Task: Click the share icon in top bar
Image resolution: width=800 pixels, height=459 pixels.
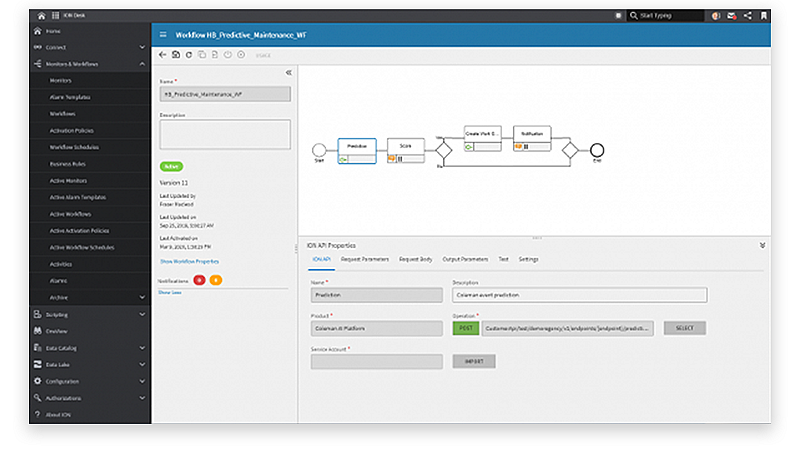Action: coord(747,16)
